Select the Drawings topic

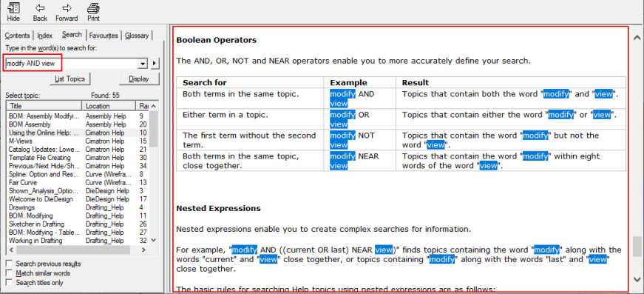pyautogui.click(x=78, y=207)
